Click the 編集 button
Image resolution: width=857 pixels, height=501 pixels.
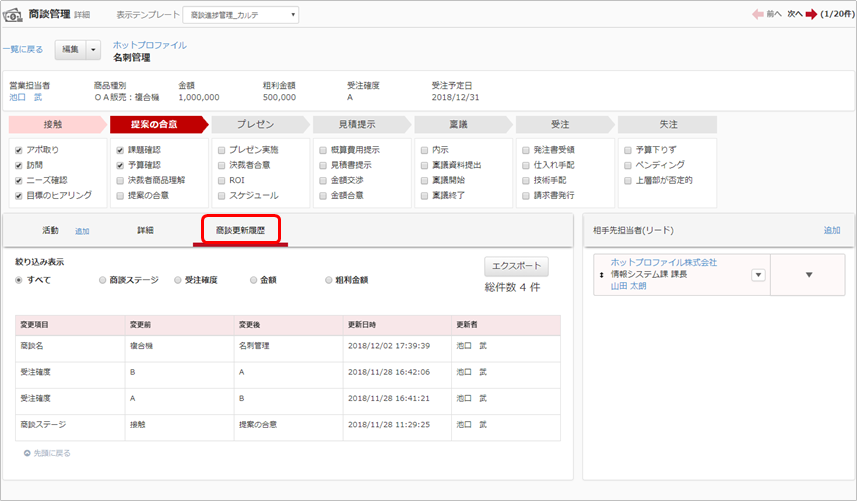click(x=71, y=50)
